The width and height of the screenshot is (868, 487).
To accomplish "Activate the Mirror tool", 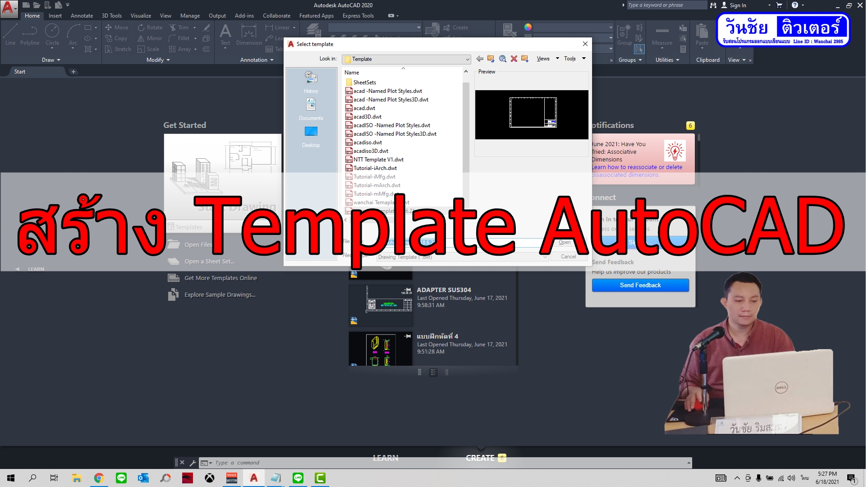I will tap(150, 38).
